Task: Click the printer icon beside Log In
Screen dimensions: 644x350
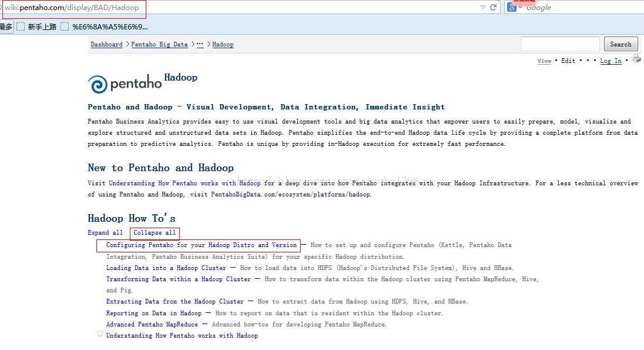Action: tap(636, 58)
